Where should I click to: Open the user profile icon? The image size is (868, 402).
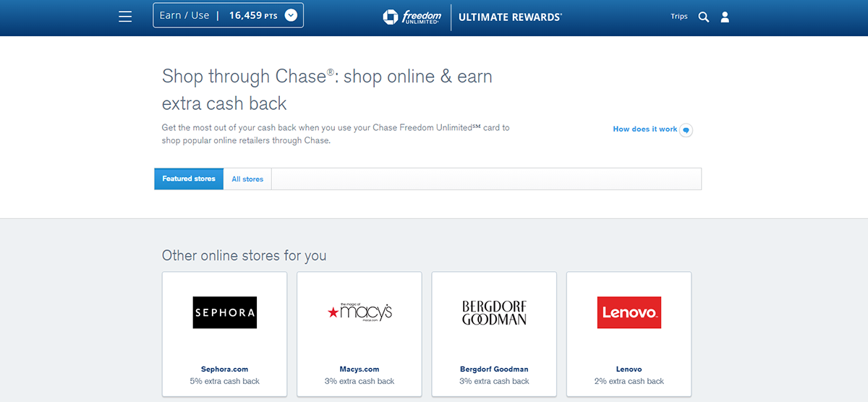(x=725, y=17)
